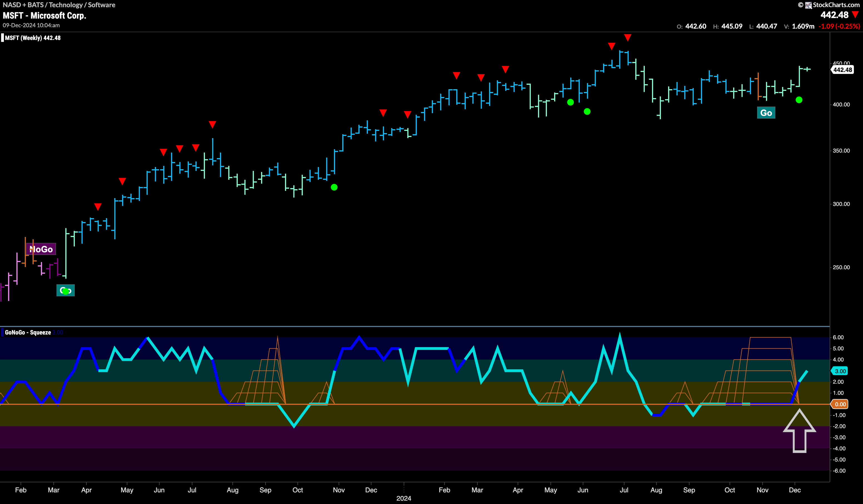Click the 400.00 price axis label

pos(841,104)
